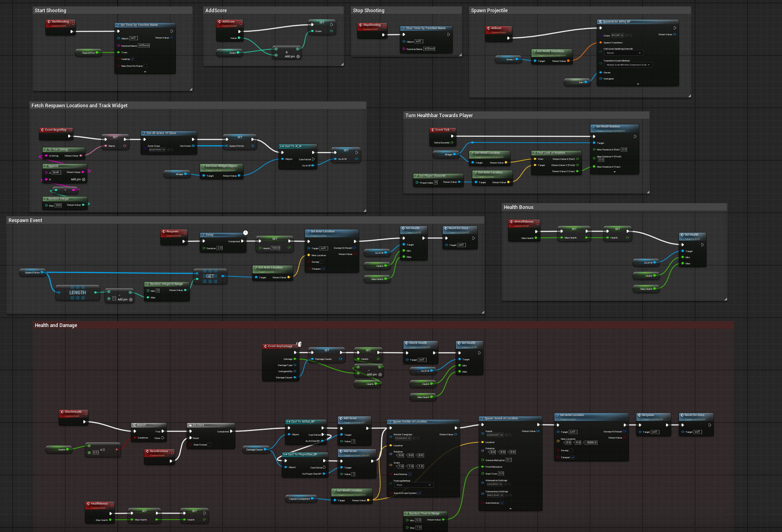Click the red delegate pin on StartShooting event

(73, 23)
